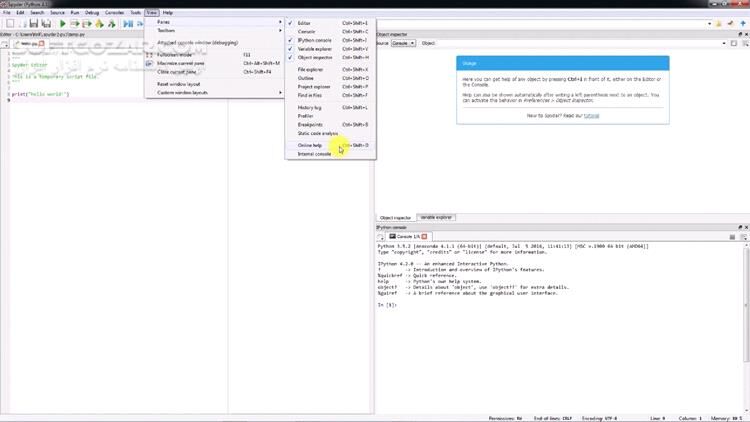The height and width of the screenshot is (422, 750).
Task: Click the Run current cell icon
Action: pyautogui.click(x=76, y=23)
